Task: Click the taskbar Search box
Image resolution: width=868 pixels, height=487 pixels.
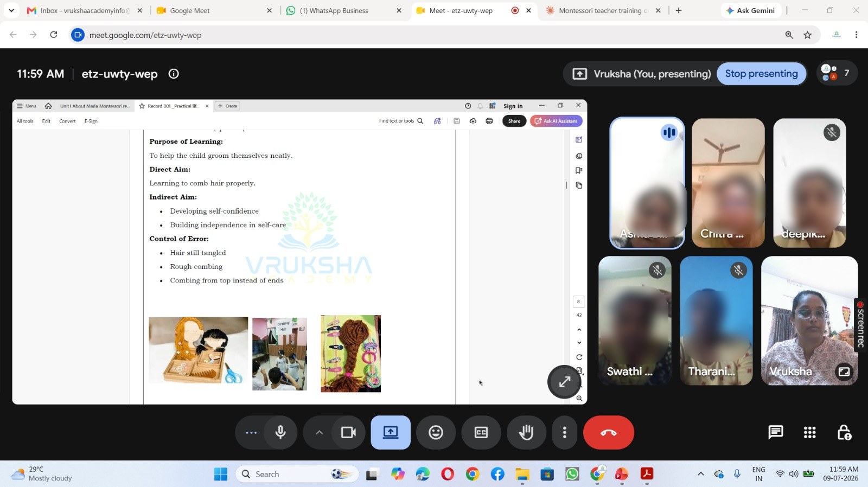Action: click(x=297, y=474)
